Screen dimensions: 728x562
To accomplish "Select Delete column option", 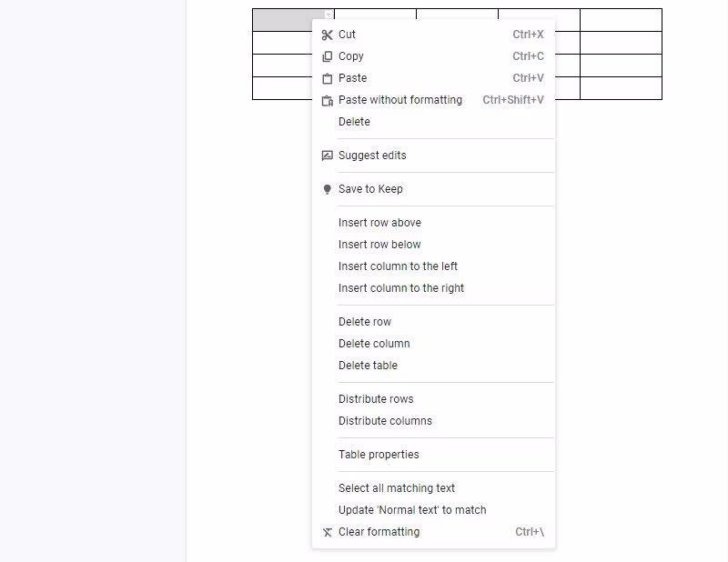I will (x=374, y=344).
